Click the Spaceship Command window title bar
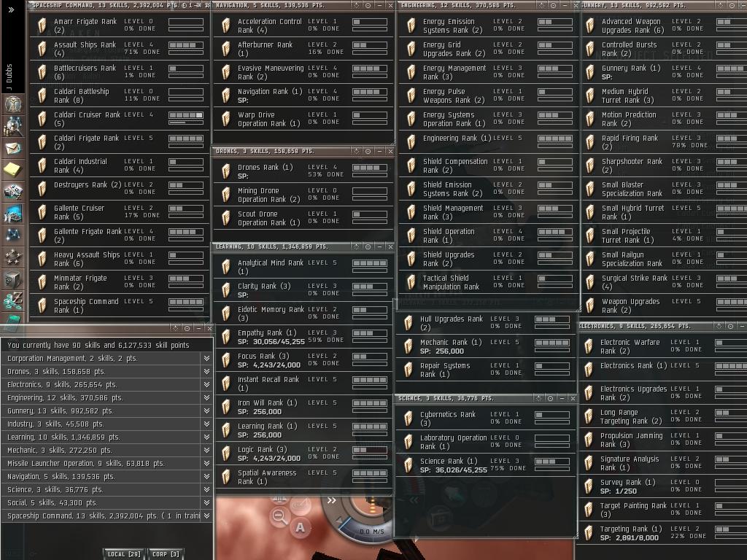This screenshot has height=560, width=747. pyautogui.click(x=119, y=5)
